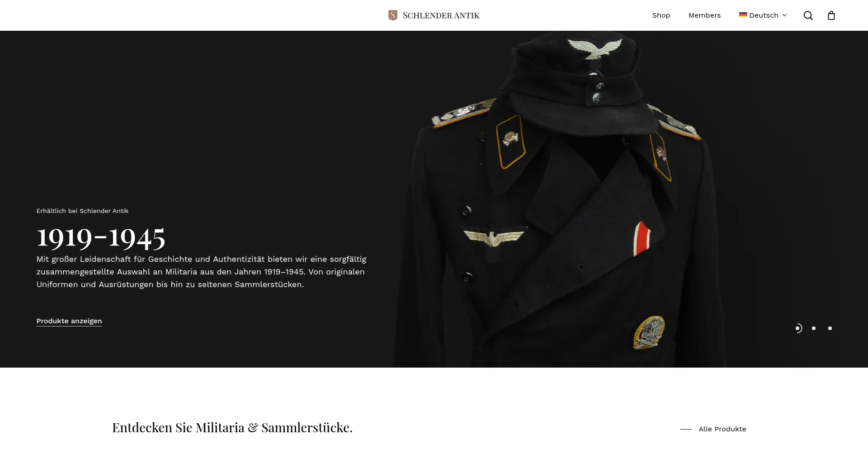Click the chevron arrow beside Deutsch
Screen dimensions: 868x449
click(x=784, y=15)
